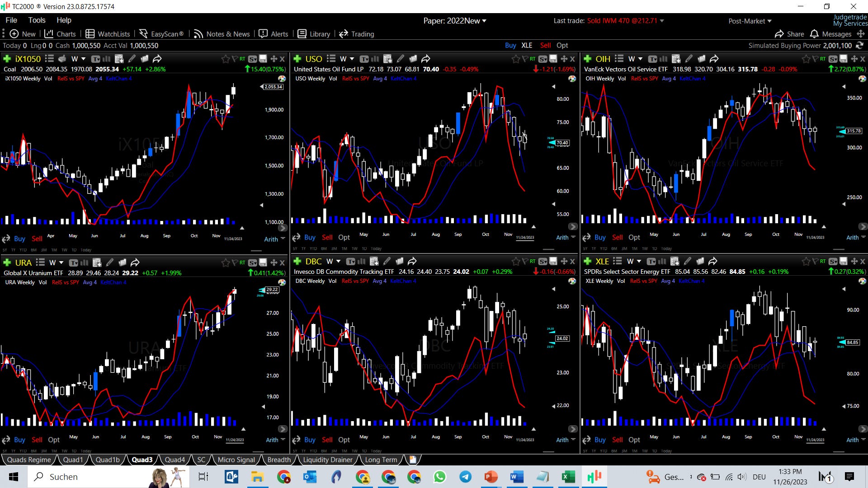Viewport: 868px width, 488px height.
Task: Open the Tools menu
Action: click(x=37, y=20)
